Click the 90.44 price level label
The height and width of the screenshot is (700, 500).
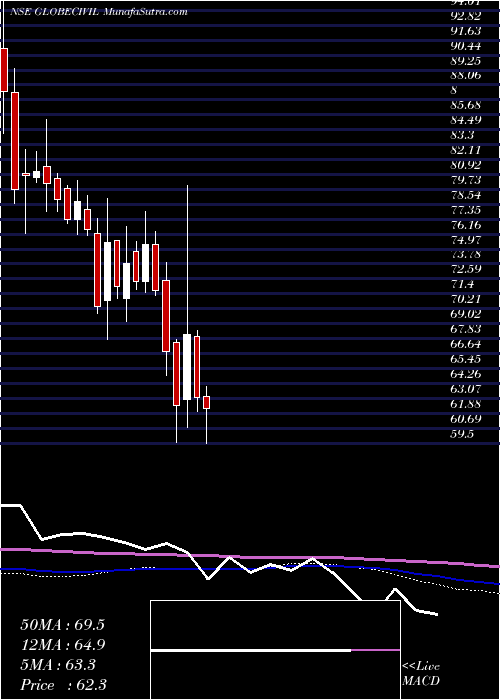[x=466, y=46]
